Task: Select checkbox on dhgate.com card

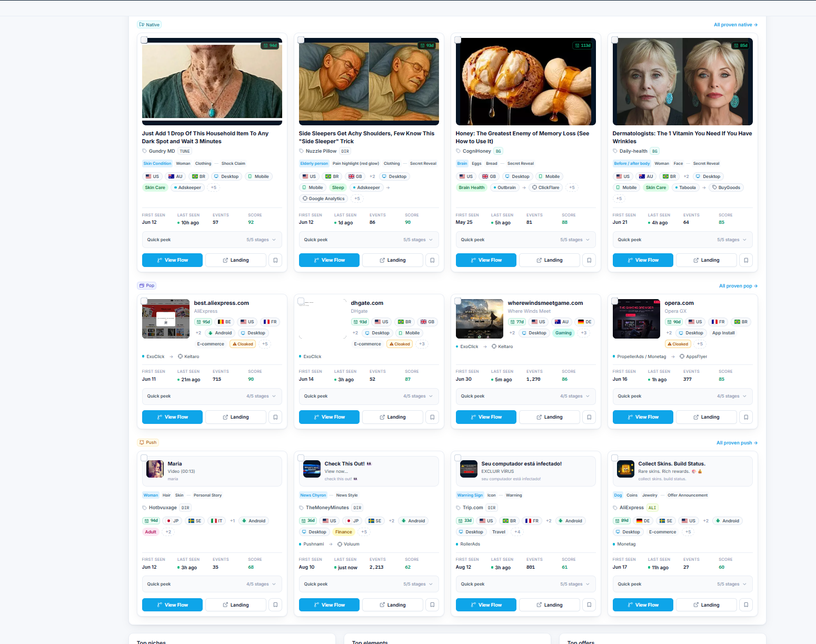Action: click(x=301, y=301)
